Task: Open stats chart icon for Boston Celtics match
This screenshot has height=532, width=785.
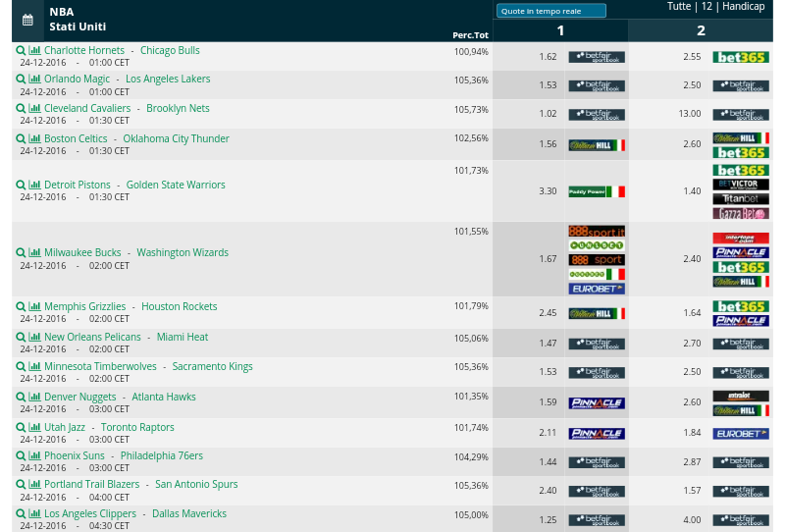Action: pos(34,138)
